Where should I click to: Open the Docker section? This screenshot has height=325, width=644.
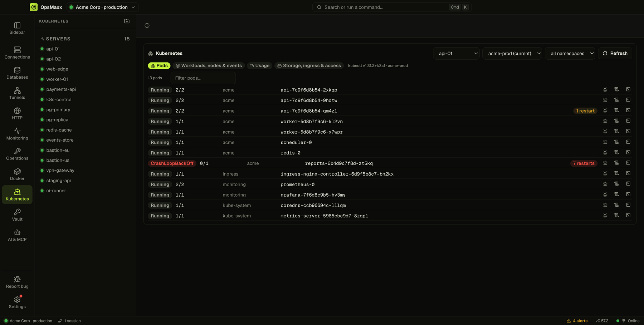click(x=17, y=174)
